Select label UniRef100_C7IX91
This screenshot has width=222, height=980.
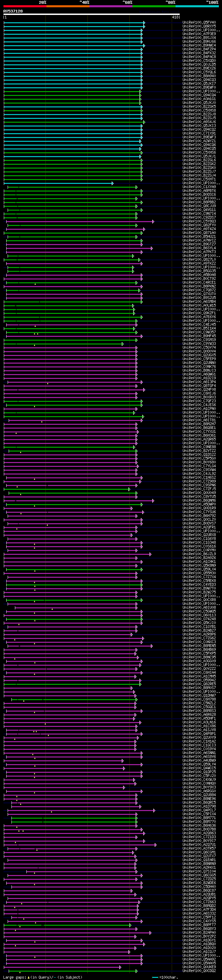point(199,133)
